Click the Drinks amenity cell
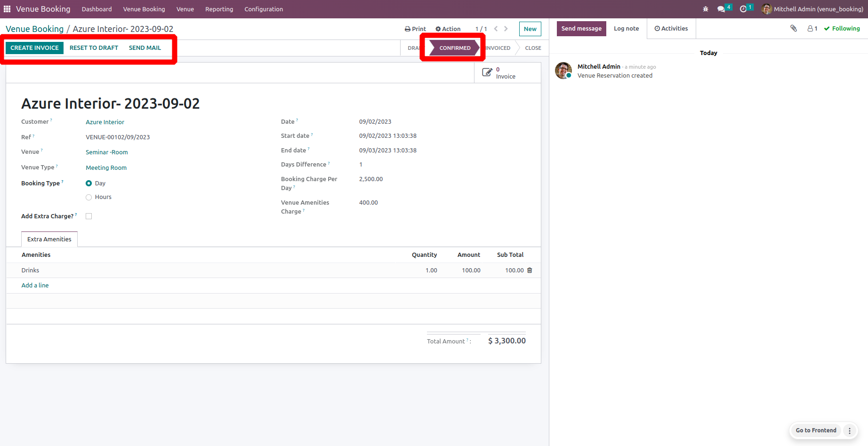 click(x=30, y=271)
